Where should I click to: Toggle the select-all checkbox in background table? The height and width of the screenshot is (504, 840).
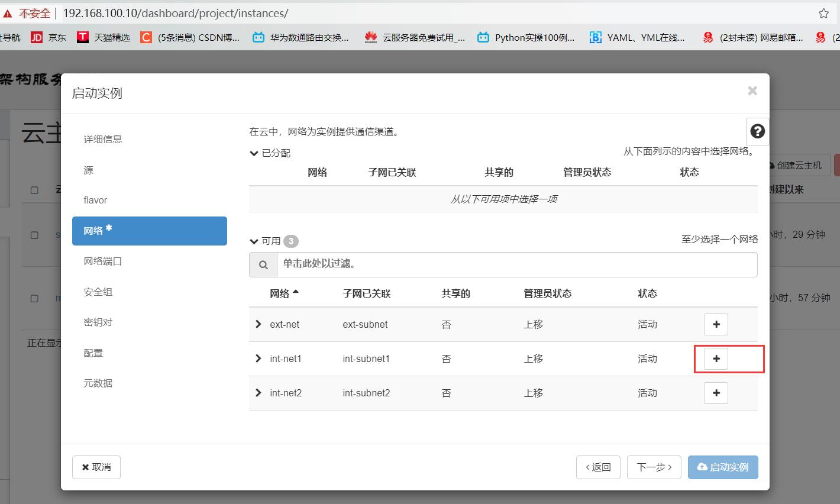34,190
